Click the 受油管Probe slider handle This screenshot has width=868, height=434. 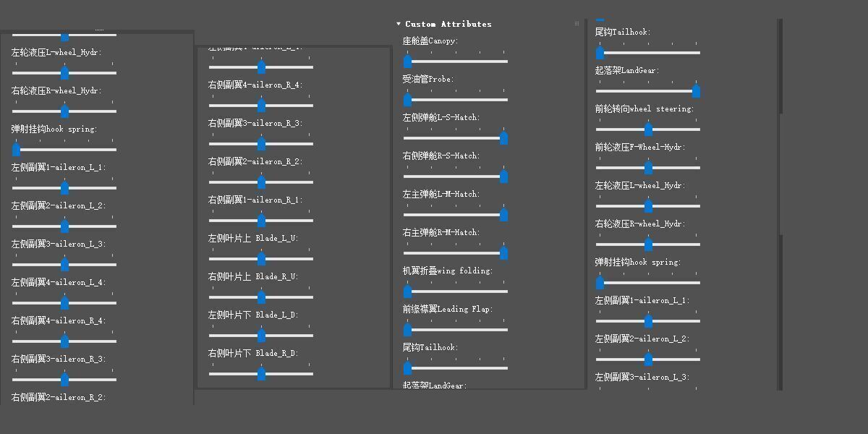pos(407,100)
